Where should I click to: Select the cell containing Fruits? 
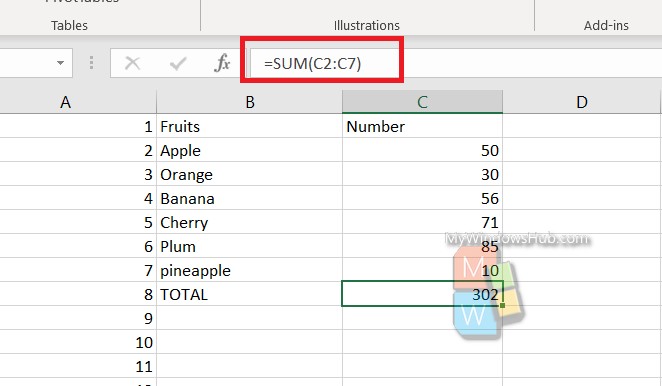click(x=250, y=126)
